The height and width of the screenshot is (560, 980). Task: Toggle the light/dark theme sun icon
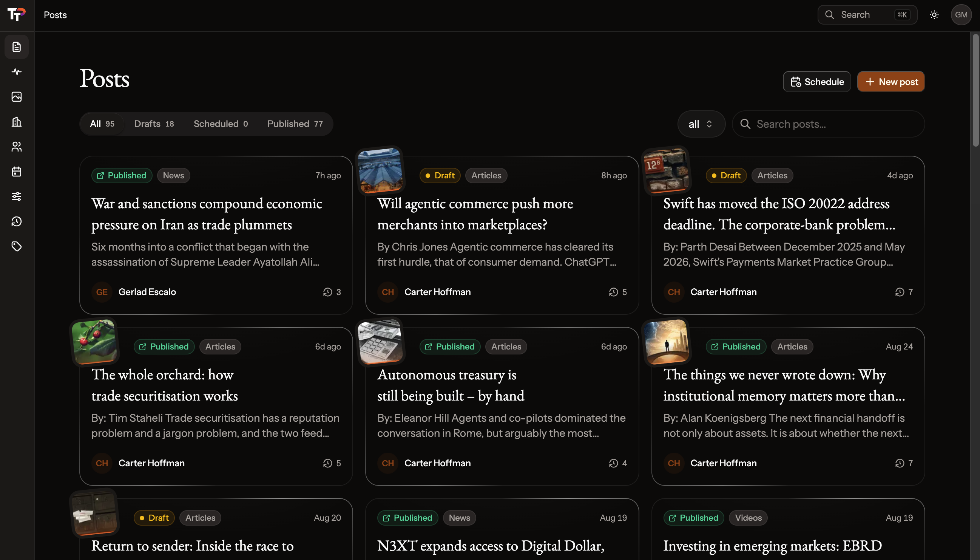tap(934, 15)
